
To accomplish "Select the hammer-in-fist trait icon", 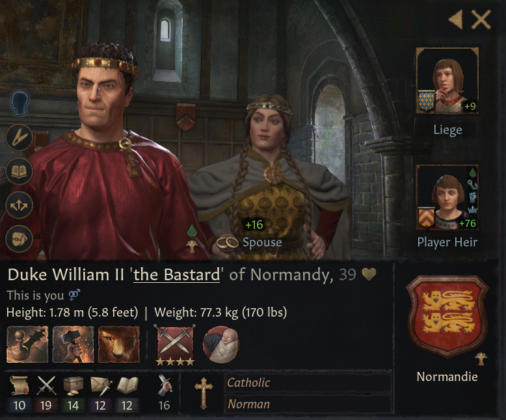I will pos(73,344).
